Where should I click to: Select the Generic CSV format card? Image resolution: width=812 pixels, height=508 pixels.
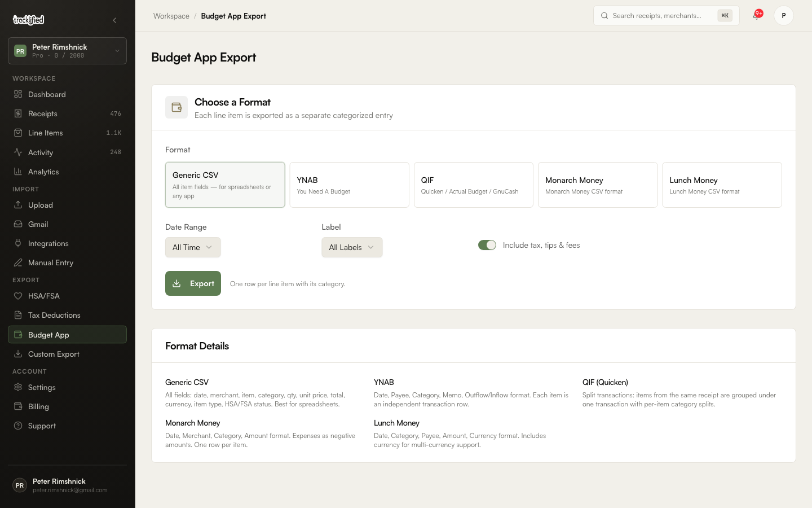click(225, 185)
